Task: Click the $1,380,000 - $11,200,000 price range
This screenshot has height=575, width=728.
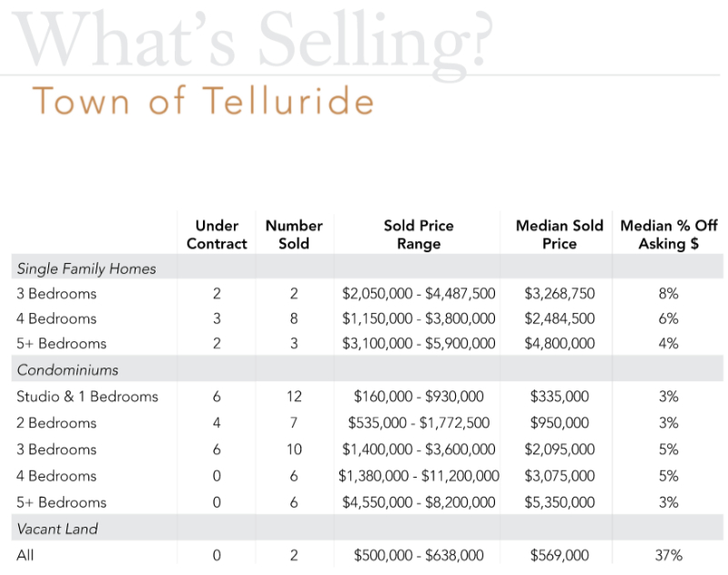Action: [x=419, y=476]
